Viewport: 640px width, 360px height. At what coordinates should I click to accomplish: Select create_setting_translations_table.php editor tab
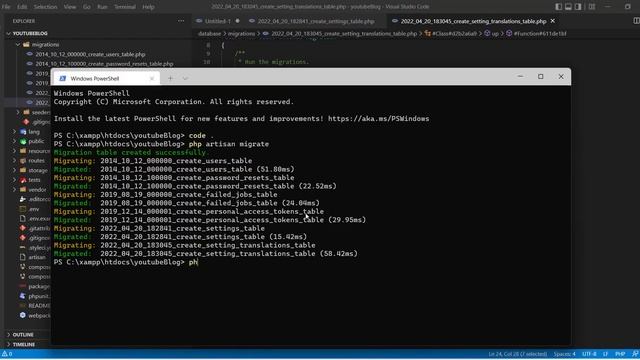[x=473, y=21]
